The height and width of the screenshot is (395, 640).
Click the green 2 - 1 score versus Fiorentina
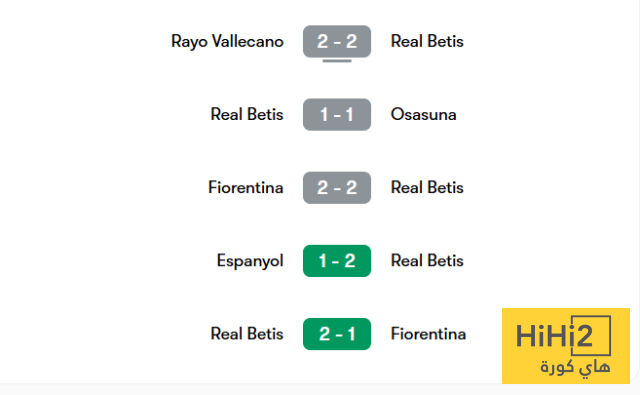pos(337,334)
